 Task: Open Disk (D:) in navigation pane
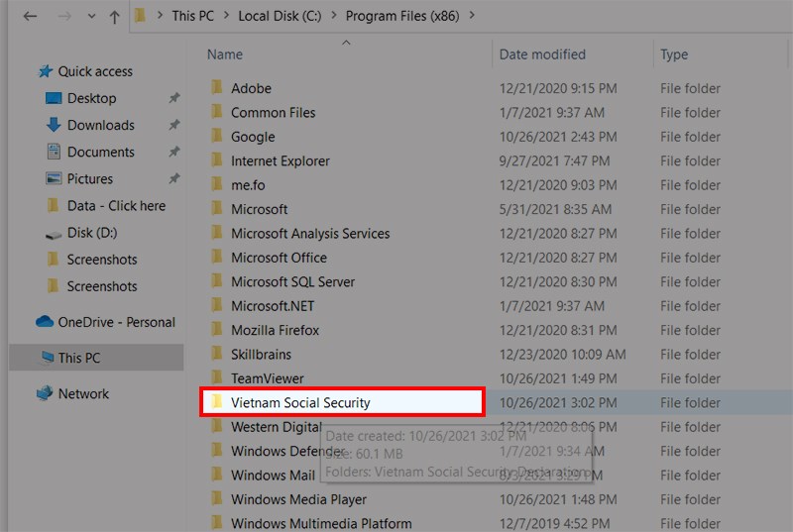[x=92, y=233]
